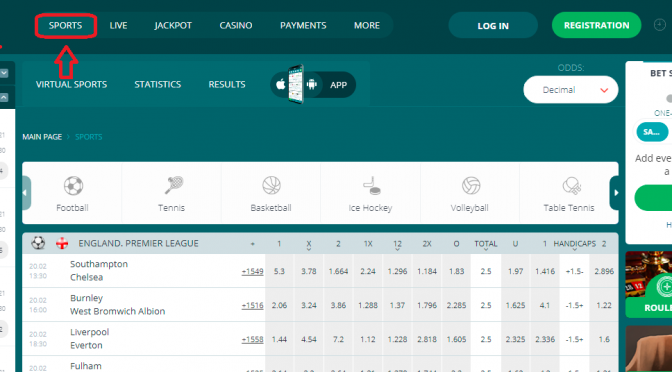Switch to VIRTUAL SPORTS tab
The image size is (672, 372).
[72, 84]
